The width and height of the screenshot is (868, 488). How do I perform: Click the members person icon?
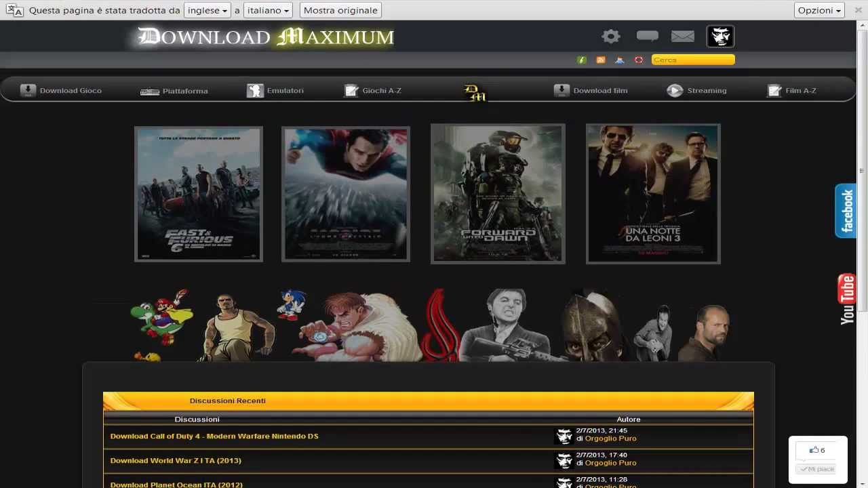click(x=620, y=60)
